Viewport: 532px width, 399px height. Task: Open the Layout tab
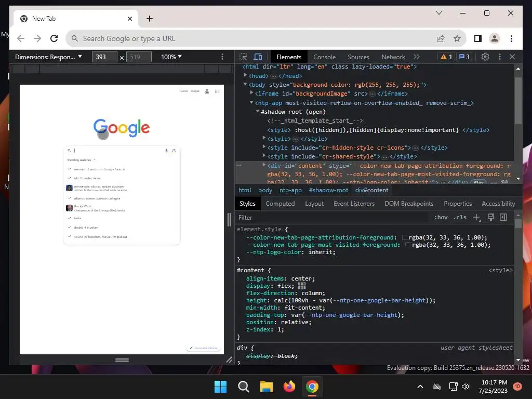pyautogui.click(x=314, y=204)
